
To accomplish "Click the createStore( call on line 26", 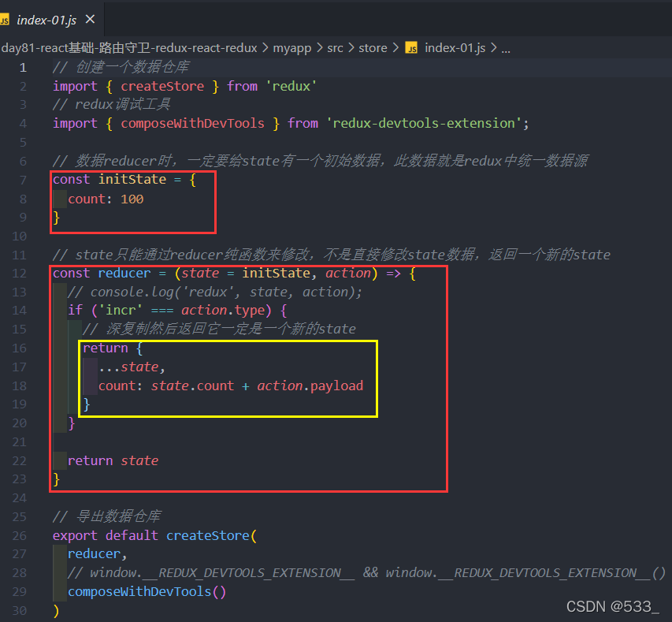I will tap(212, 535).
